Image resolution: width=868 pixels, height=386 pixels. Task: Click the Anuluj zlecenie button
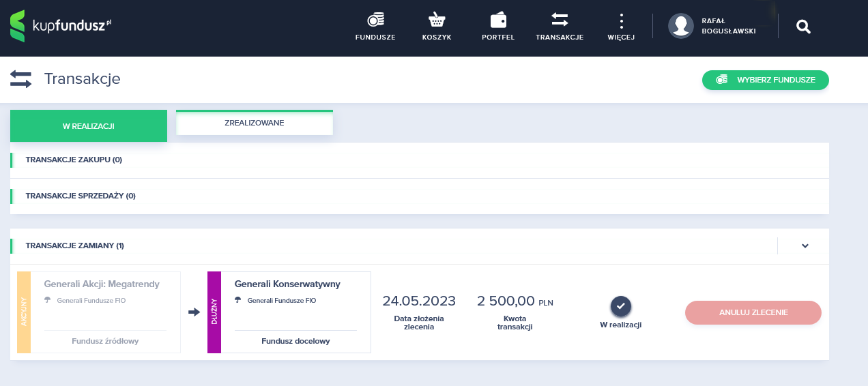click(x=753, y=312)
